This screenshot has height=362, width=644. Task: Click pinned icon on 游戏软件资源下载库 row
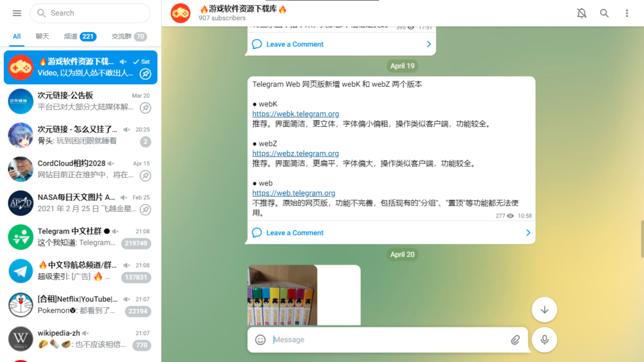pos(145,74)
